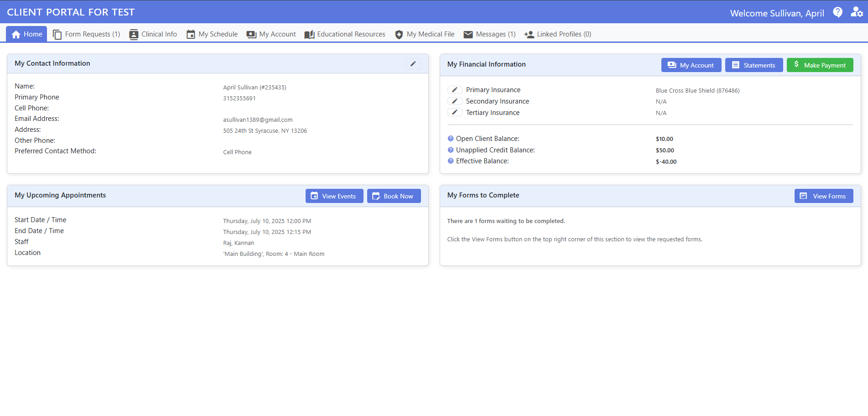This screenshot has width=868, height=416.
Task: Go to Educational Resources
Action: click(x=344, y=34)
